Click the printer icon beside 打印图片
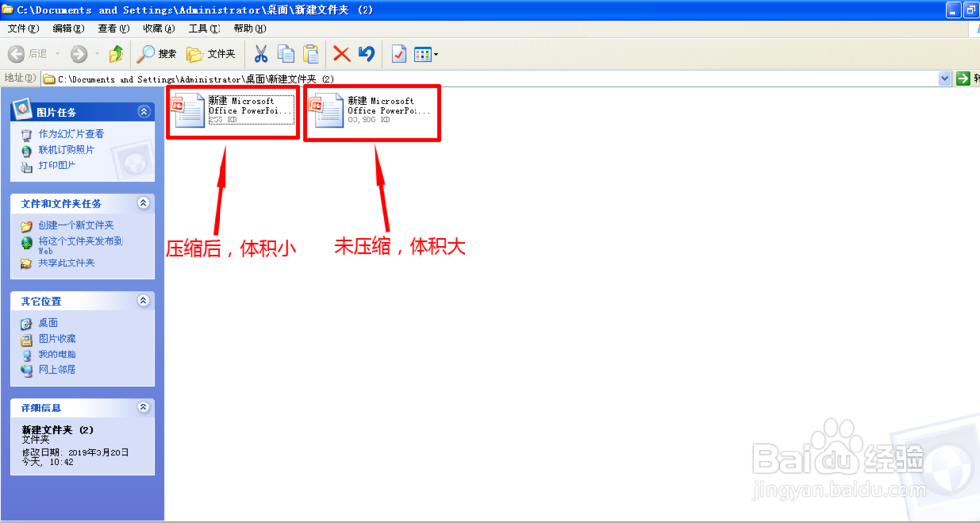 point(26,166)
